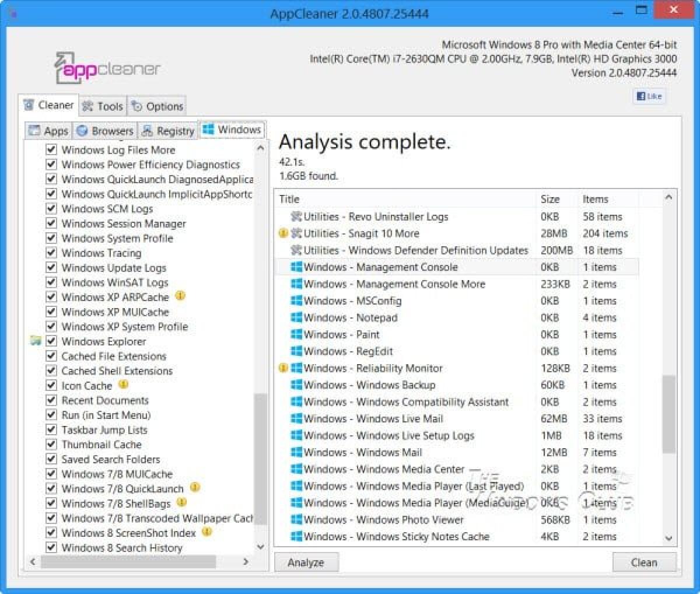Click the Windows logo beside Windows - Notepad

tap(297, 318)
